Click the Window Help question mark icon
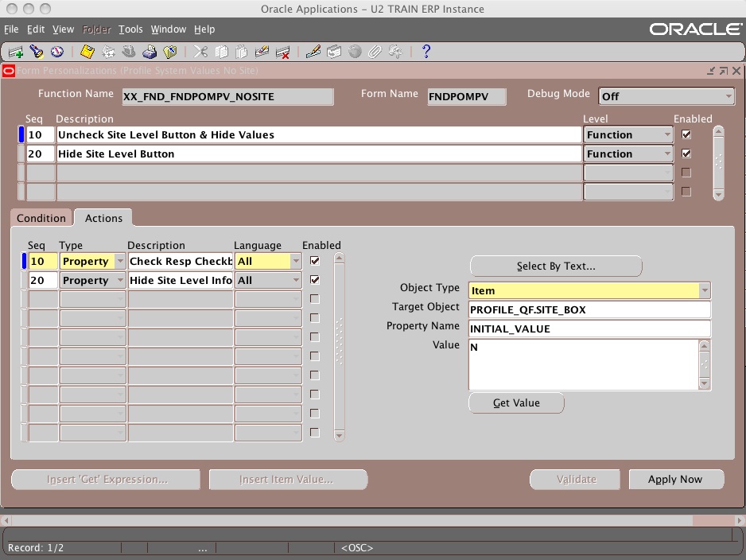 [x=426, y=52]
